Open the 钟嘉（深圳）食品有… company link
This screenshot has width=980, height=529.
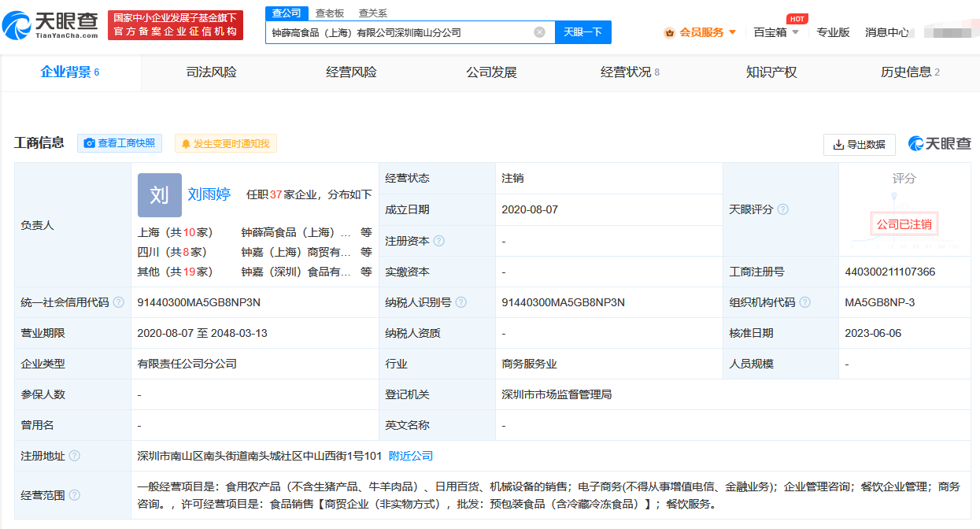click(296, 272)
